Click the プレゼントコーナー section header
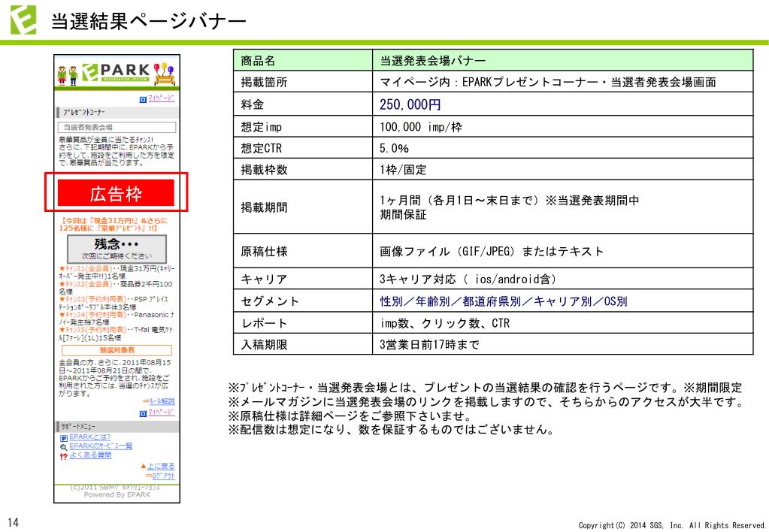Image resolution: width=769 pixels, height=532 pixels. (117, 112)
